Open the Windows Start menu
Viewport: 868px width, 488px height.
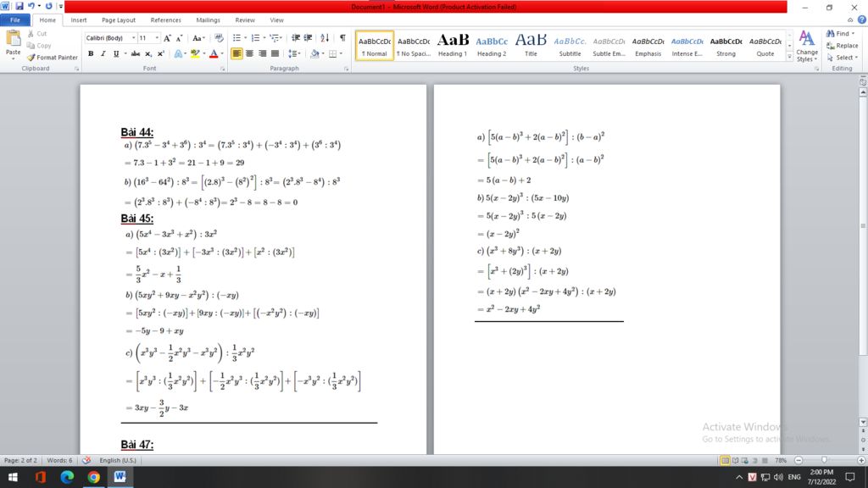point(13,477)
